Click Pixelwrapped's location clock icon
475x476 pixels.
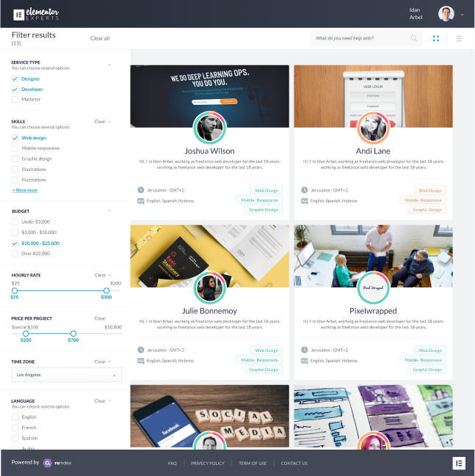pyautogui.click(x=304, y=350)
